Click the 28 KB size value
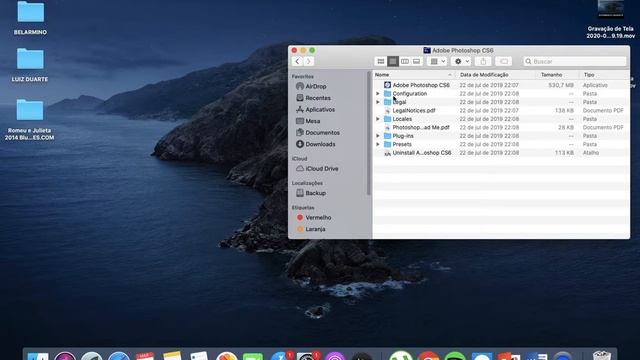The height and width of the screenshot is (360, 640). coord(566,127)
